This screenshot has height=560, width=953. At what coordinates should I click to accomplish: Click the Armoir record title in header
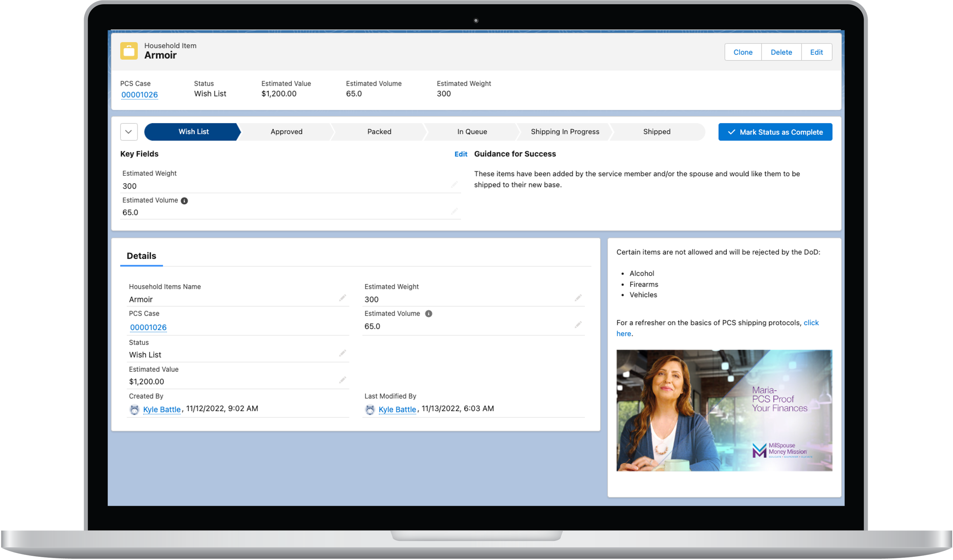(x=160, y=55)
